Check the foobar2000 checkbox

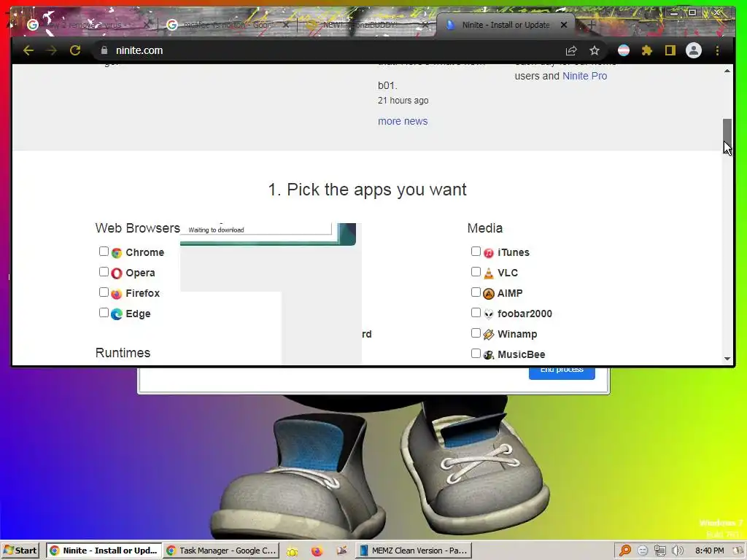click(x=476, y=313)
